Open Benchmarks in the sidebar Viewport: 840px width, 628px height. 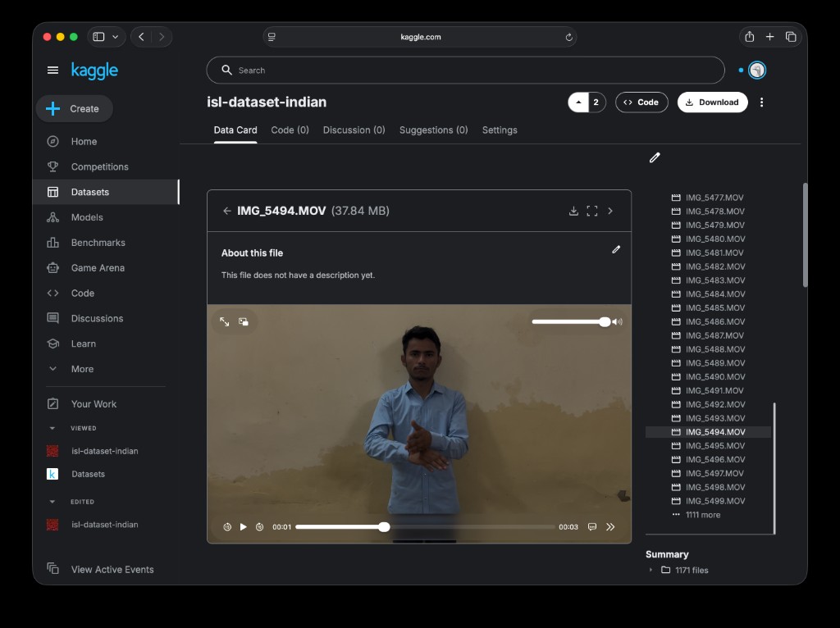tap(98, 243)
